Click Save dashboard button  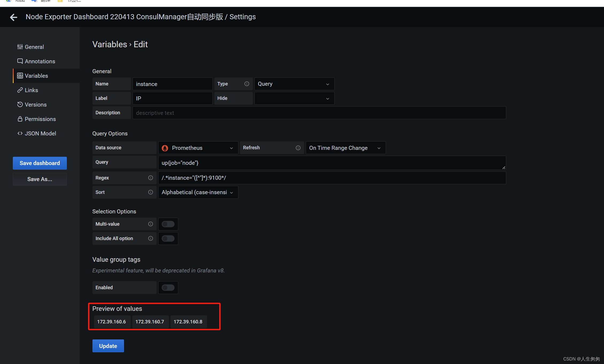[40, 163]
